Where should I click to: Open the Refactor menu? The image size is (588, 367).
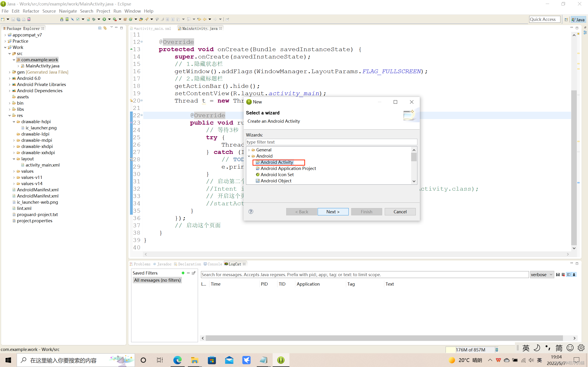(x=31, y=11)
